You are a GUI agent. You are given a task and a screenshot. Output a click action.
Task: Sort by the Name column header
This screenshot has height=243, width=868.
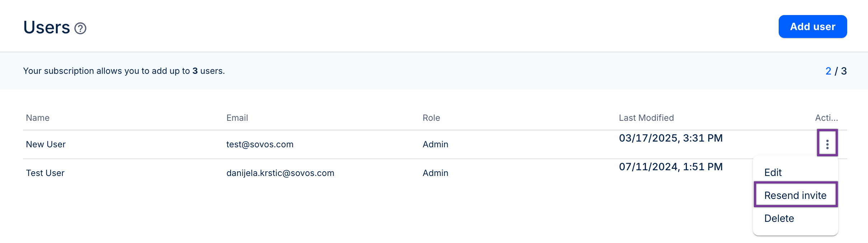pyautogui.click(x=38, y=118)
